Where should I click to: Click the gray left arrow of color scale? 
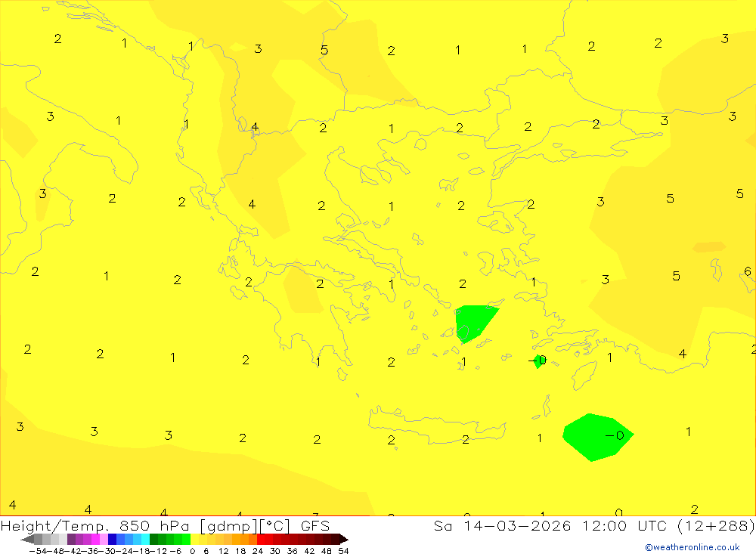click(27, 540)
